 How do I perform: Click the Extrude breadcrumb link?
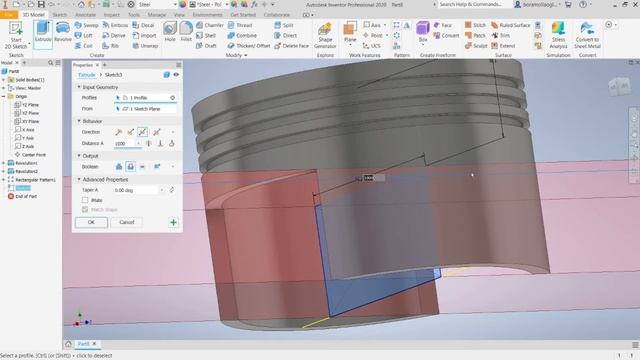pyautogui.click(x=87, y=75)
